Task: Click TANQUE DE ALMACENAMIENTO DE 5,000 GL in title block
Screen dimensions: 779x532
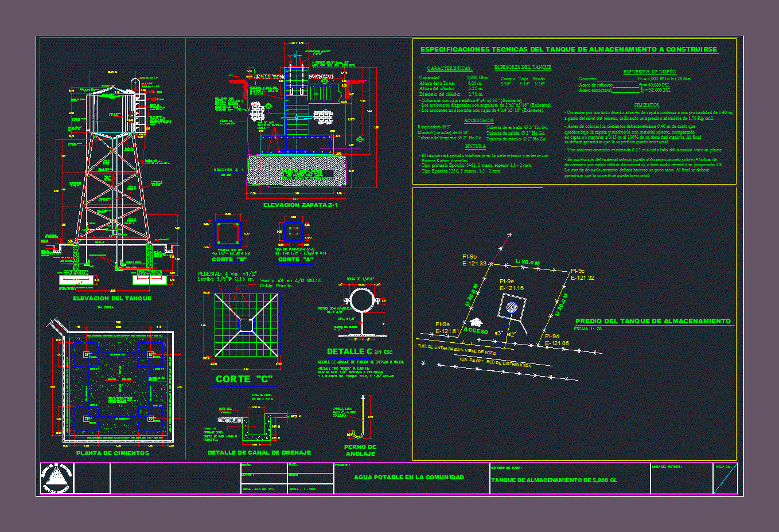Action: 554,480
